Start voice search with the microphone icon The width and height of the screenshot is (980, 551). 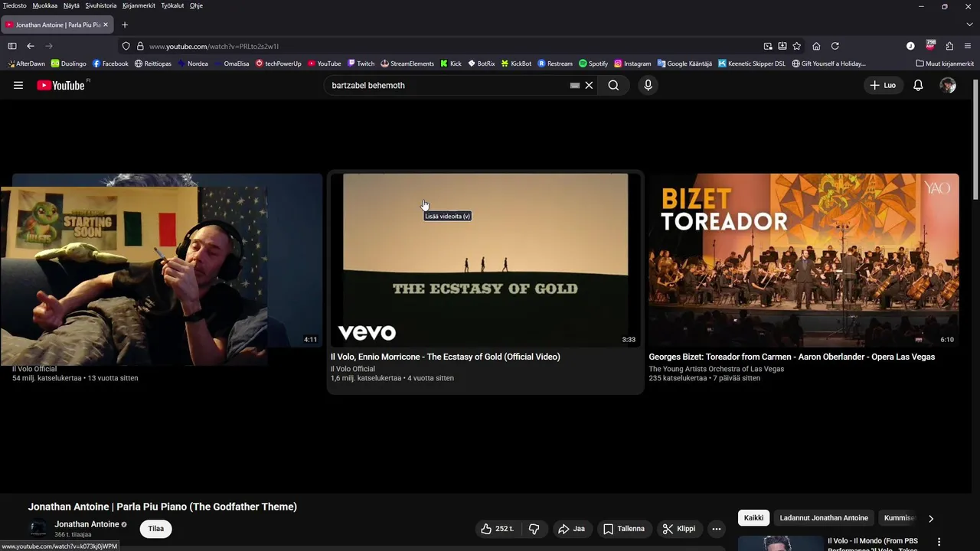[x=648, y=86]
